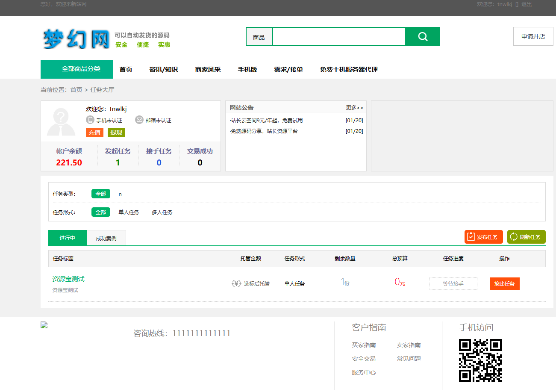Viewport: 556px width, 392px height.
Task: Open 服务中心 footer link
Action: [364, 372]
